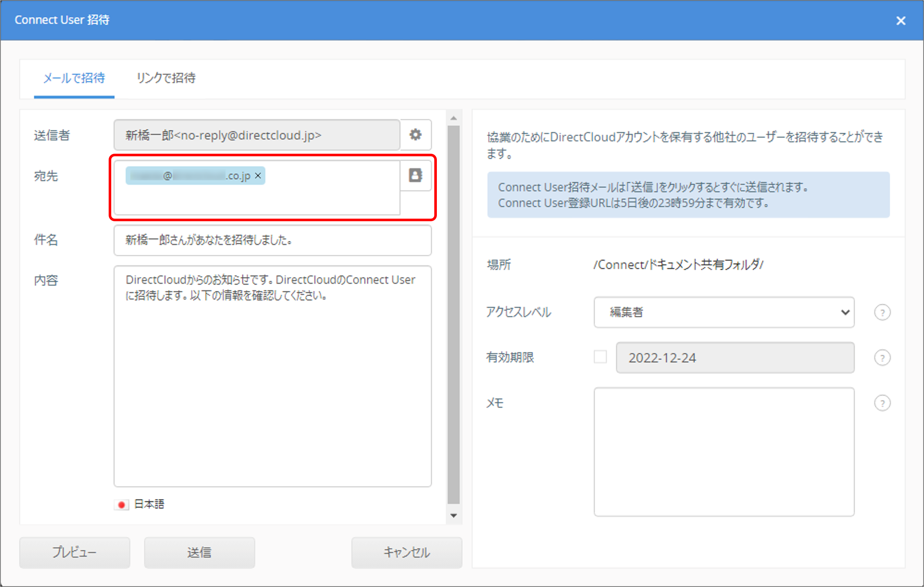Open the address book icon next to 宛先
This screenshot has width=924, height=587.
click(x=416, y=175)
